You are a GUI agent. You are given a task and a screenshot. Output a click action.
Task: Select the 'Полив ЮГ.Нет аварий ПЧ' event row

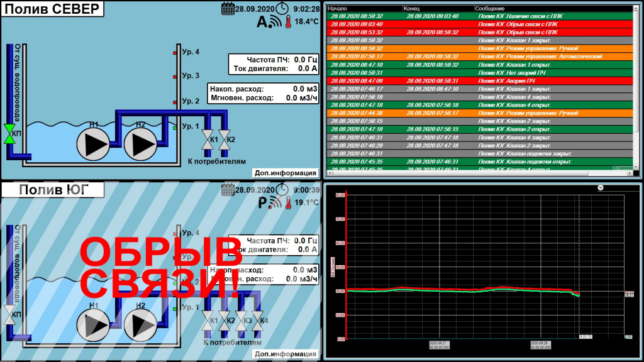point(480,73)
